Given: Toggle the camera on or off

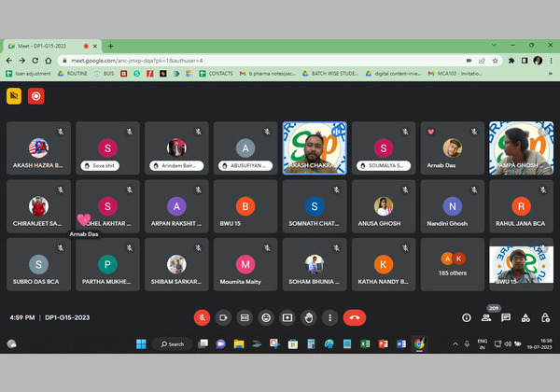Looking at the screenshot, I should coord(223,317).
